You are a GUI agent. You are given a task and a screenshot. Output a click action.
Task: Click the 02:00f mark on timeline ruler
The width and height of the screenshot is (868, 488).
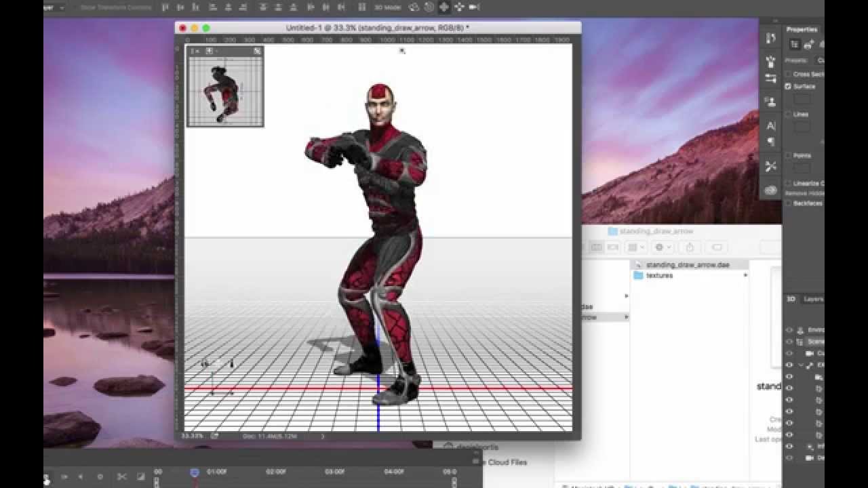coord(276,472)
